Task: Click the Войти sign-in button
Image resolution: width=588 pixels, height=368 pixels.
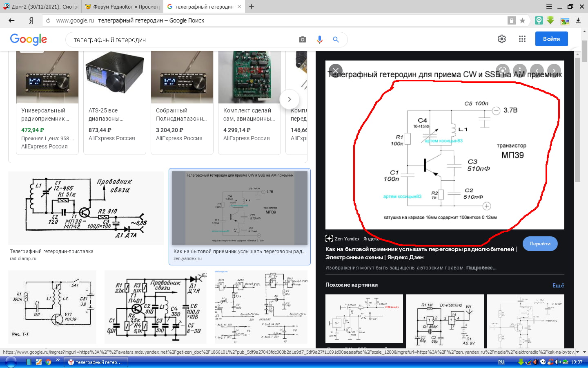Action: point(551,39)
